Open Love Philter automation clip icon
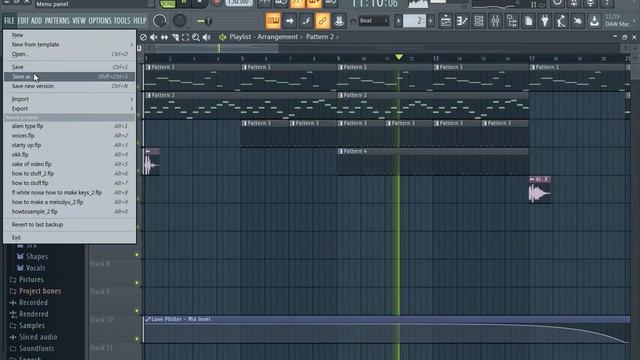 click(x=147, y=319)
